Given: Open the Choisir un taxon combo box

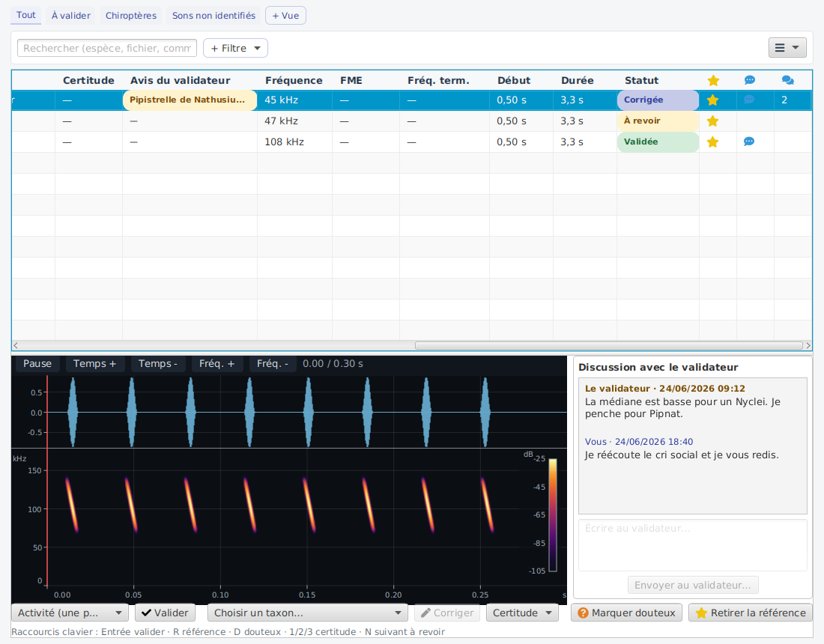Looking at the screenshot, I should click(x=308, y=613).
